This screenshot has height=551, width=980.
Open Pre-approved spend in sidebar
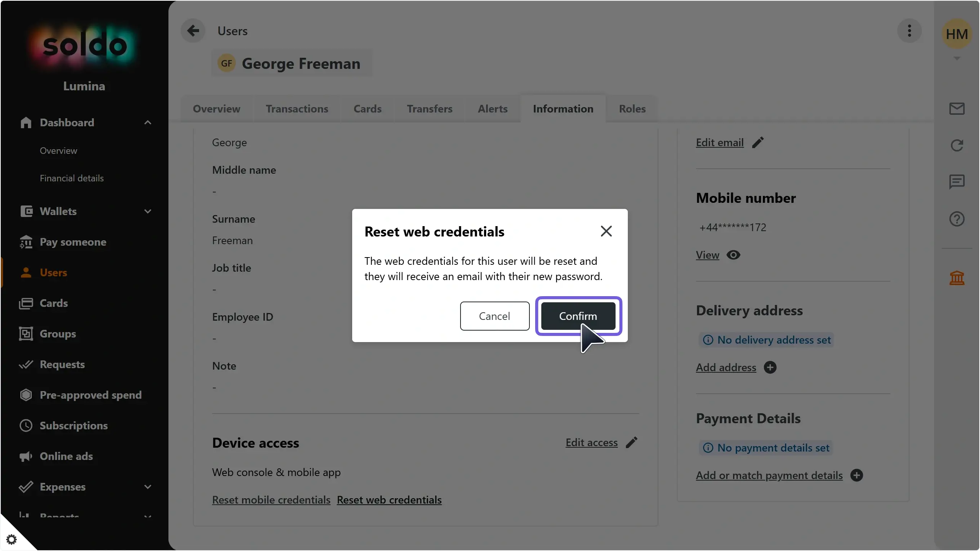coord(90,395)
